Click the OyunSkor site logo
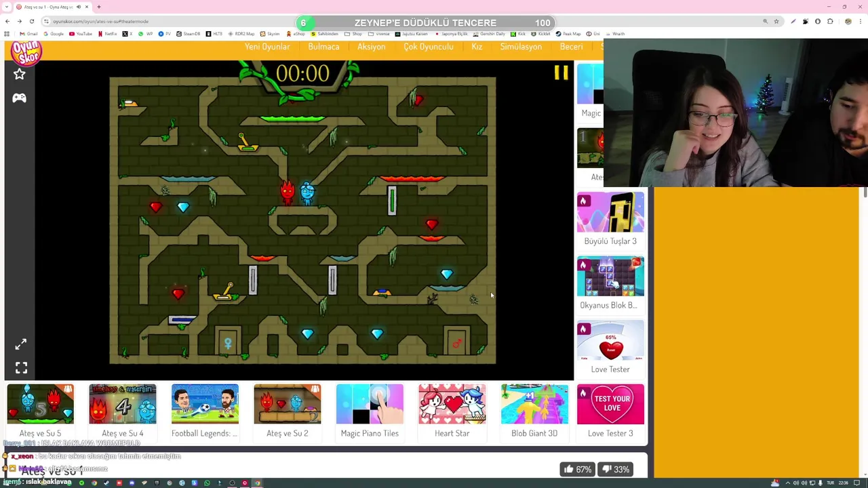 26,52
